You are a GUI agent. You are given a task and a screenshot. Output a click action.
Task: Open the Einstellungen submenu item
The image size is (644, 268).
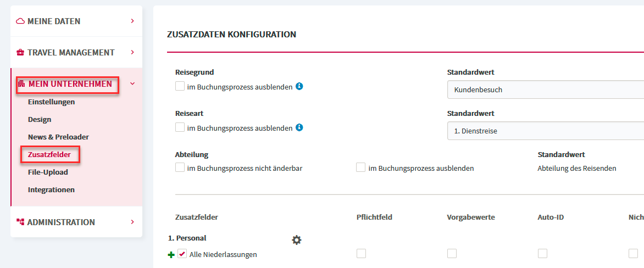[x=51, y=102]
